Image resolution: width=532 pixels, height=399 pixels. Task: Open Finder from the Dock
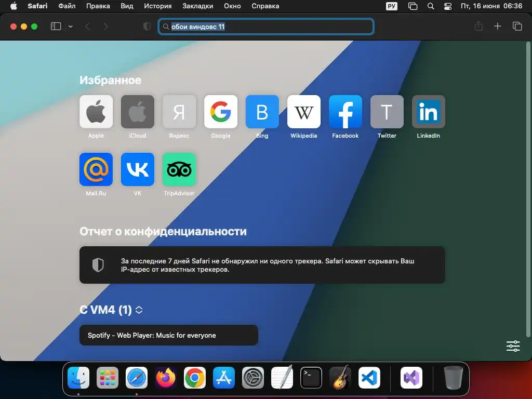78,378
